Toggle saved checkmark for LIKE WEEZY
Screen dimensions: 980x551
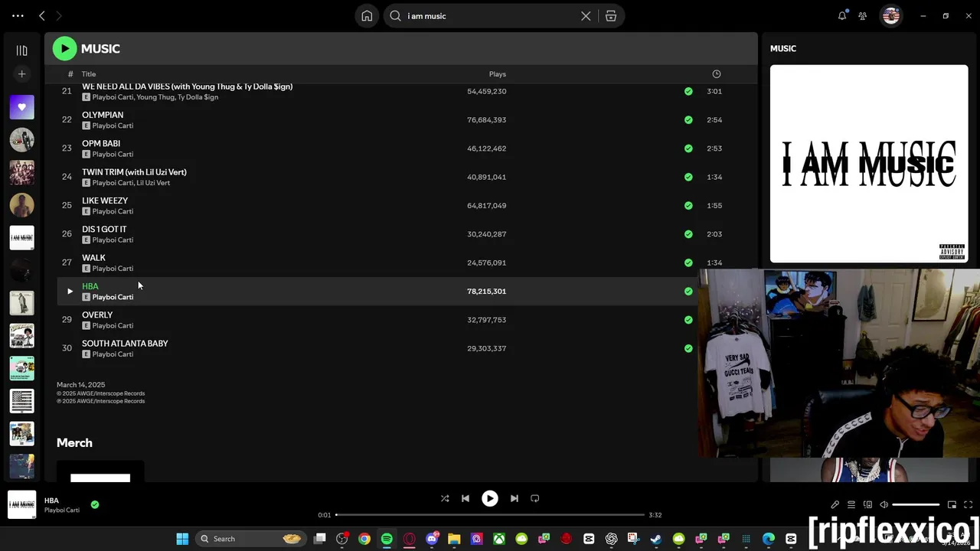pos(688,206)
